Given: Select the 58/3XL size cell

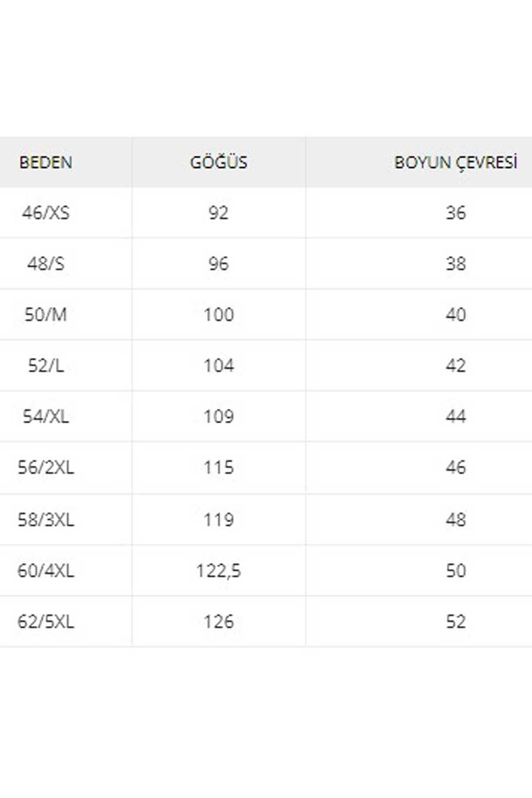Looking at the screenshot, I should coord(46,520).
